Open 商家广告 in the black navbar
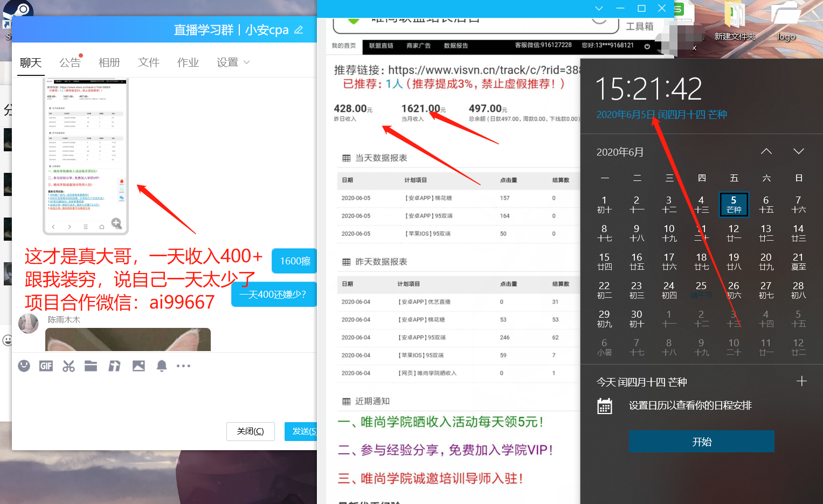Image resolution: width=823 pixels, height=504 pixels. click(418, 46)
